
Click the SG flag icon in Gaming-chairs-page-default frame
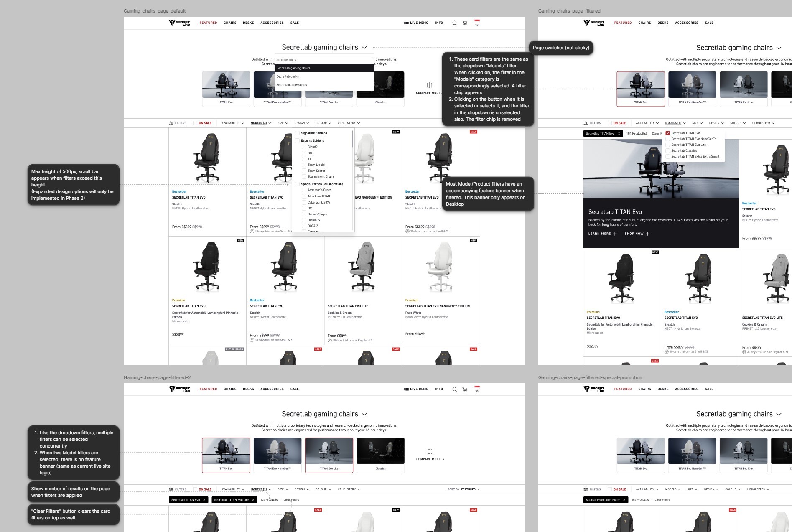coord(477,23)
